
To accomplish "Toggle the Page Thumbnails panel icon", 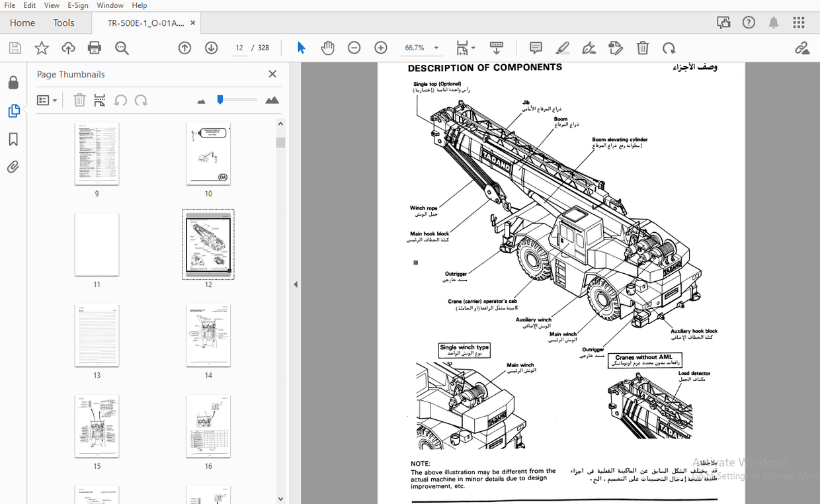I will tap(13, 110).
